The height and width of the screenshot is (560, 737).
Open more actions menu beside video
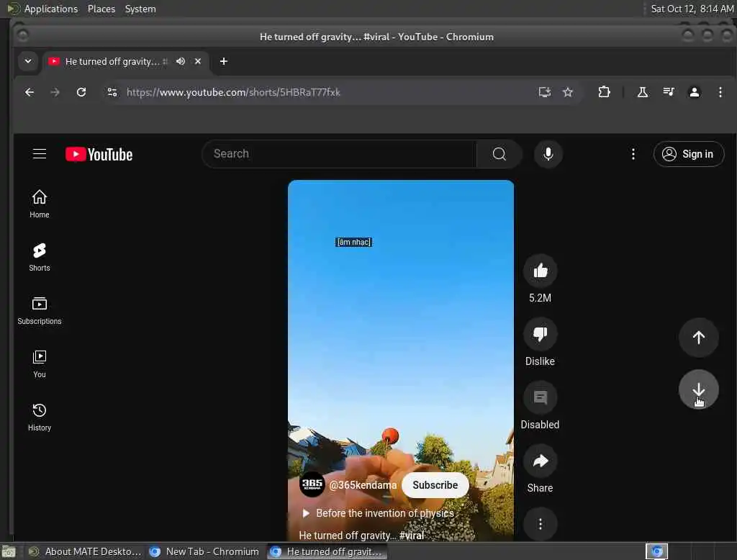click(x=540, y=524)
